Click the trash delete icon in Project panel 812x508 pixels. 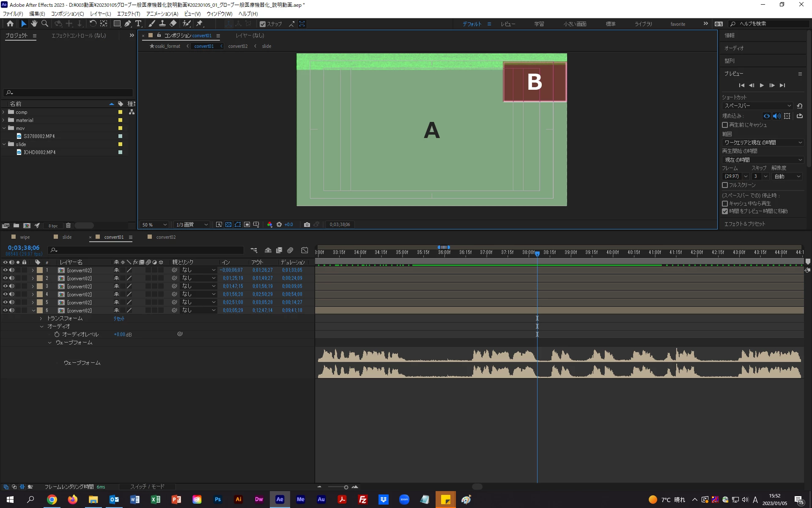[x=68, y=226]
